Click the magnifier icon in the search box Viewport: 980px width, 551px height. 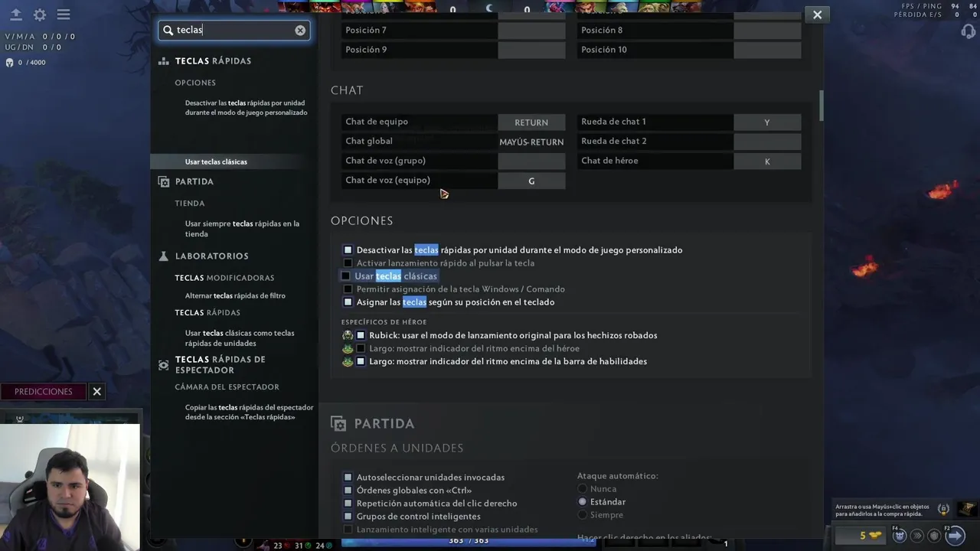168,31
